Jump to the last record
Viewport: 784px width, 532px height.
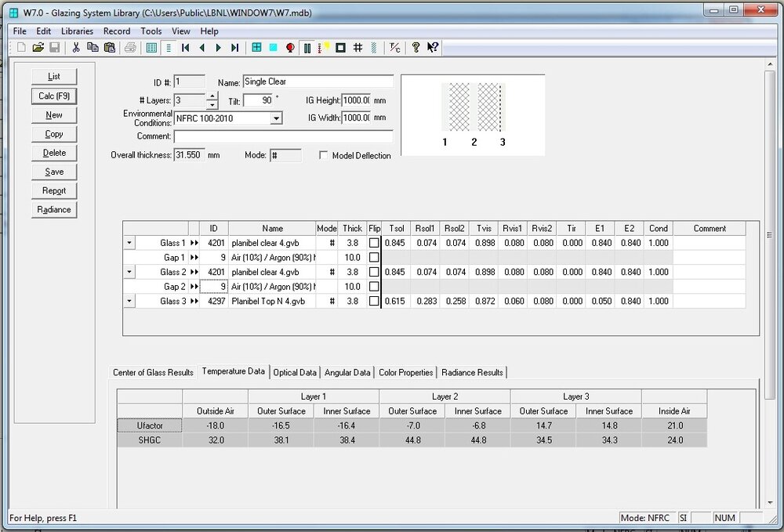tap(235, 48)
